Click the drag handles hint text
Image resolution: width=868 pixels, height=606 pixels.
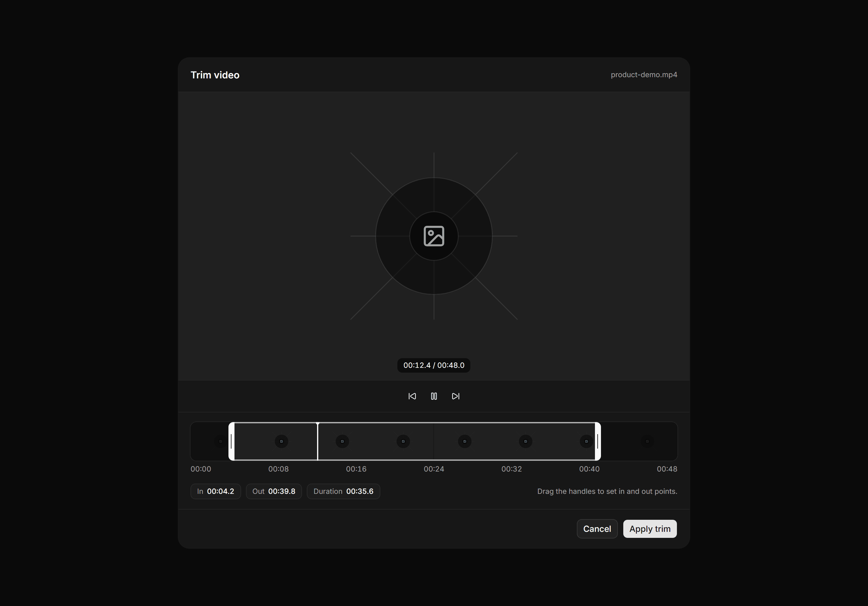pos(607,491)
